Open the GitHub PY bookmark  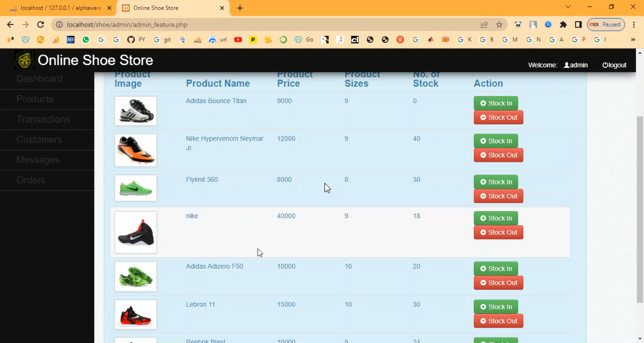click(136, 40)
